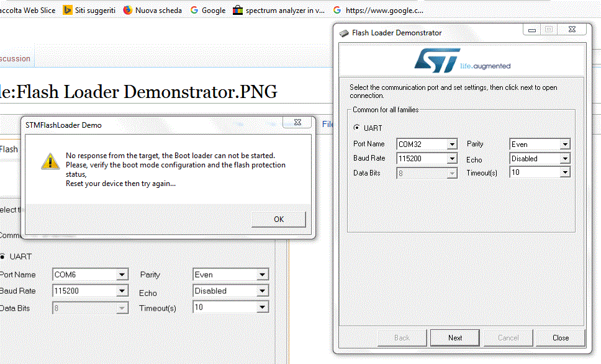Open the Echo Disabled dropdown
The width and height of the screenshot is (601, 364).
pos(564,159)
